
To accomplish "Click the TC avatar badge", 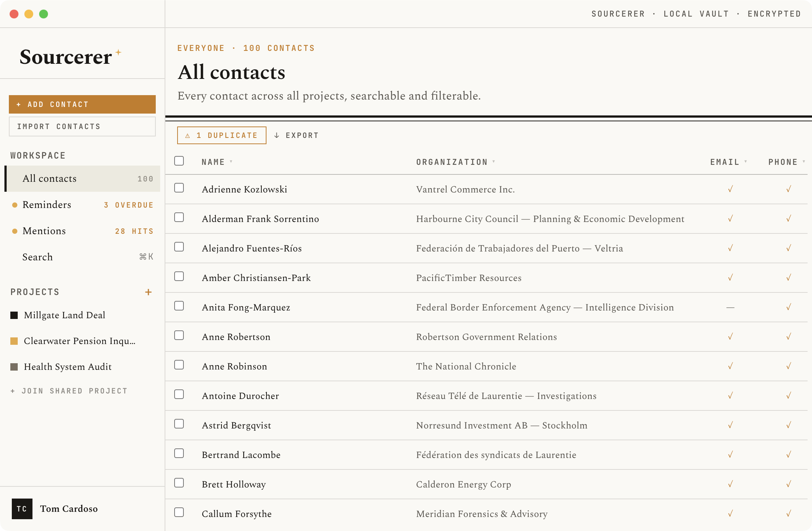I will pyautogui.click(x=22, y=509).
